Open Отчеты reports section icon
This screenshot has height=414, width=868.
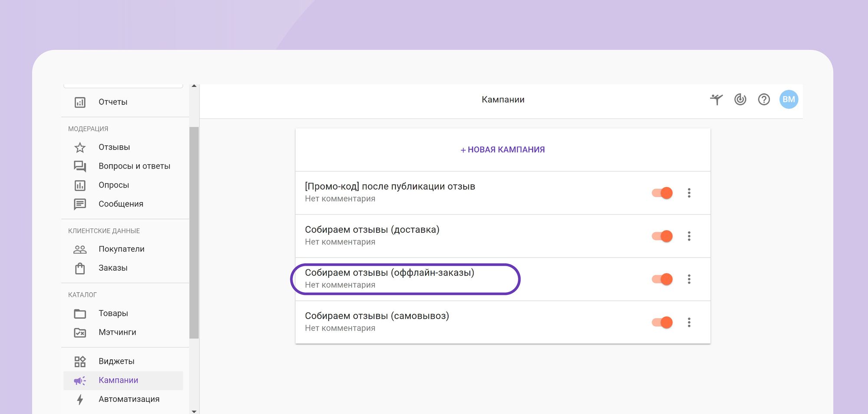tap(80, 102)
